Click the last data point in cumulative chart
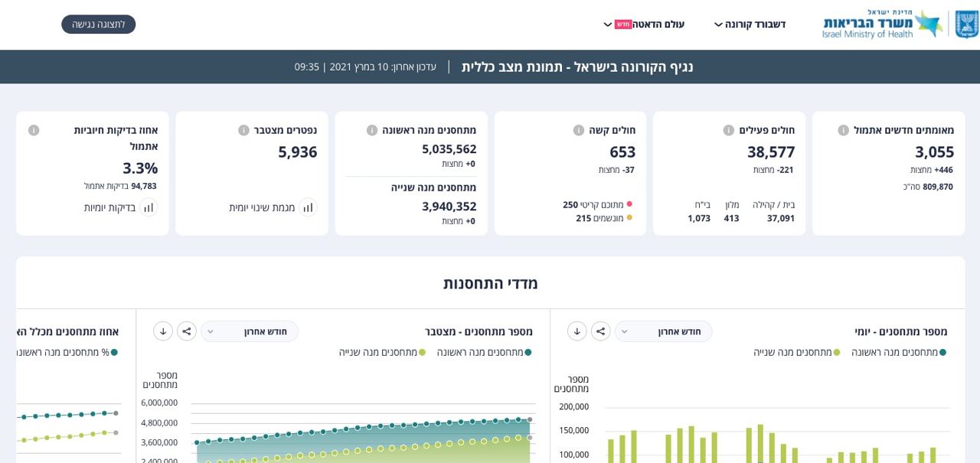This screenshot has height=463, width=980. (x=530, y=419)
